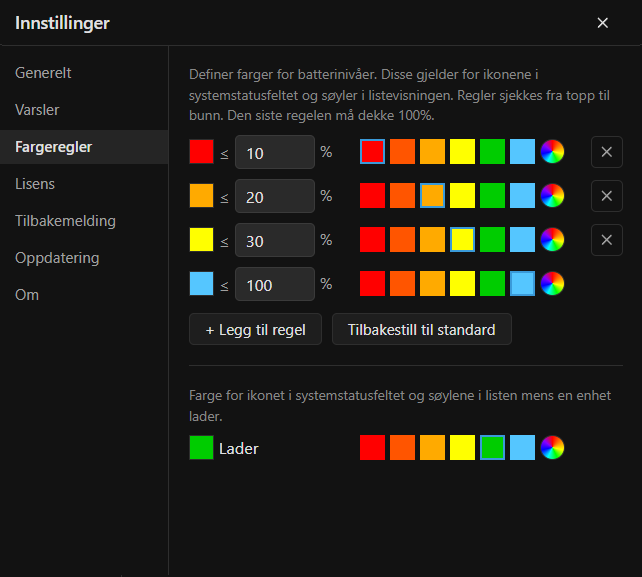Pick red palette swatch for Lader
642x577 pixels.
click(x=373, y=448)
